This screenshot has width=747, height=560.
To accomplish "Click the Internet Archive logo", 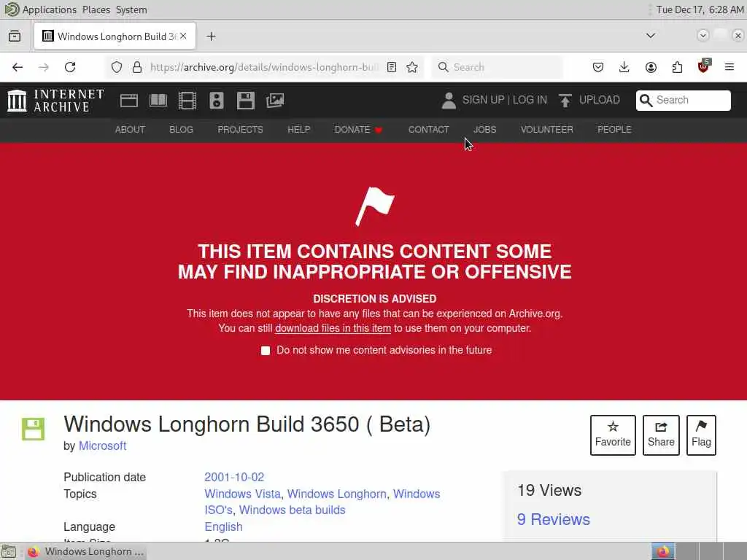I will pyautogui.click(x=55, y=101).
